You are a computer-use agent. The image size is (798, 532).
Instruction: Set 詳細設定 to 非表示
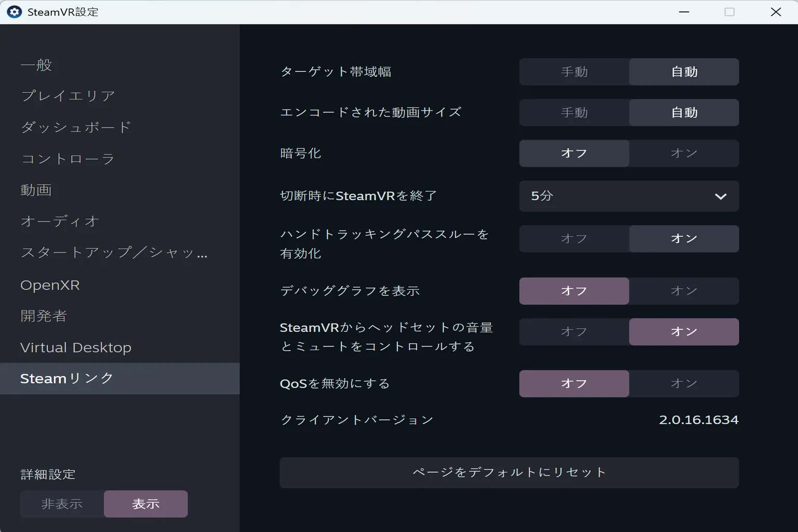click(62, 504)
